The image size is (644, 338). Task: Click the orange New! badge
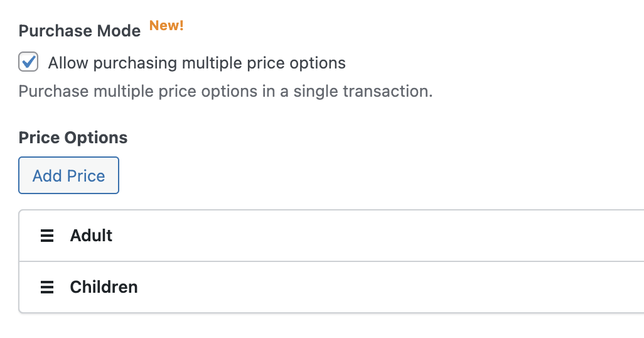(166, 26)
